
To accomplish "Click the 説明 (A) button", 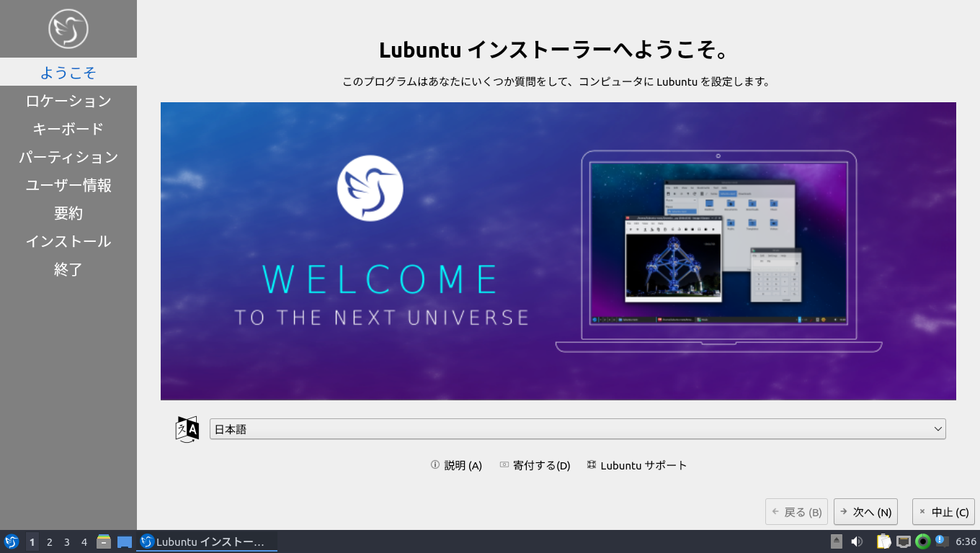I will pyautogui.click(x=456, y=465).
